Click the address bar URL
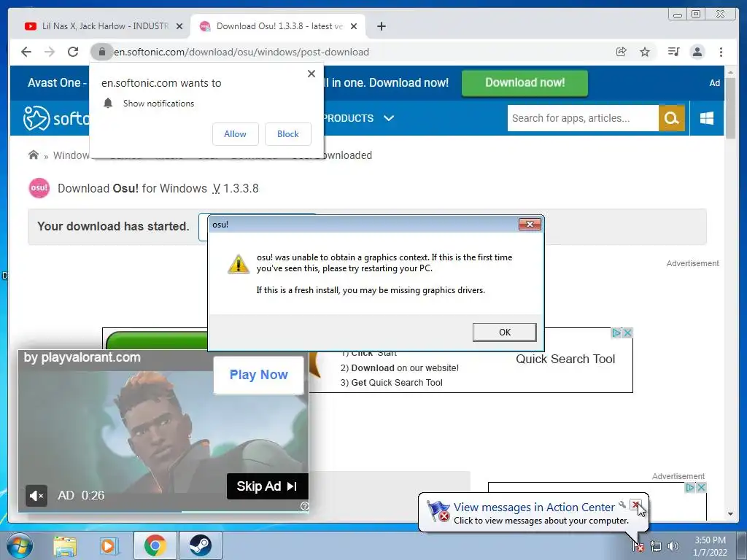The height and width of the screenshot is (560, 747). point(241,52)
